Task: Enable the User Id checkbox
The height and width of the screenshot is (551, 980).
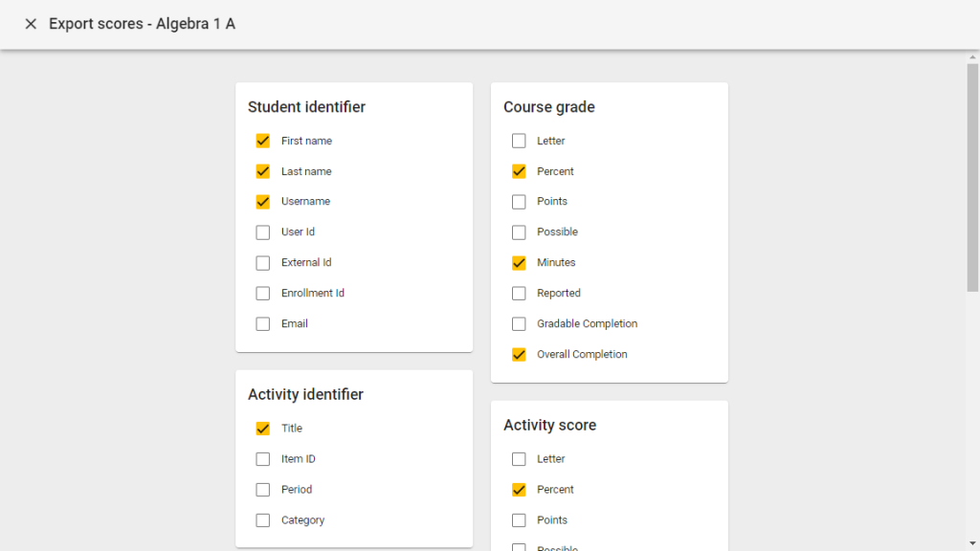Action: tap(262, 231)
